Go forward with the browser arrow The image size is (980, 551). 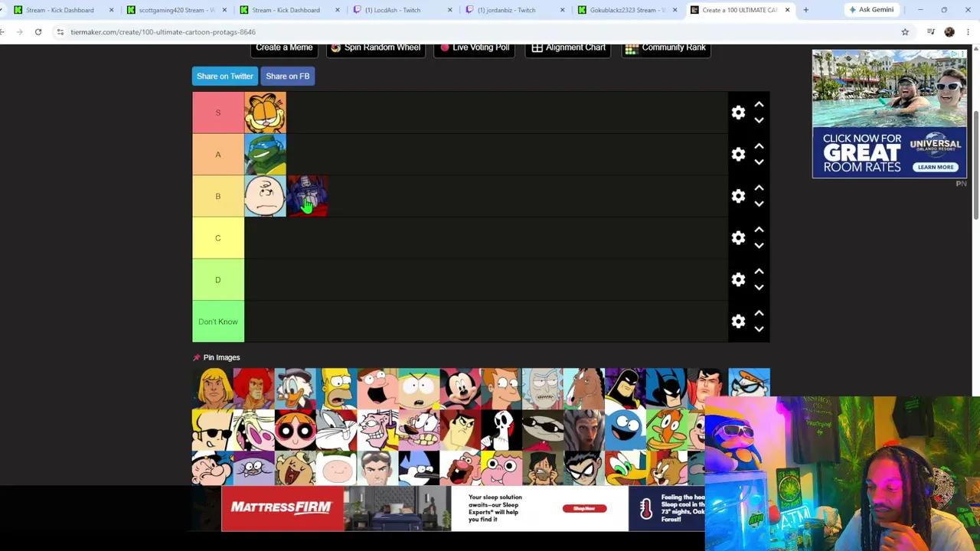[x=19, y=32]
